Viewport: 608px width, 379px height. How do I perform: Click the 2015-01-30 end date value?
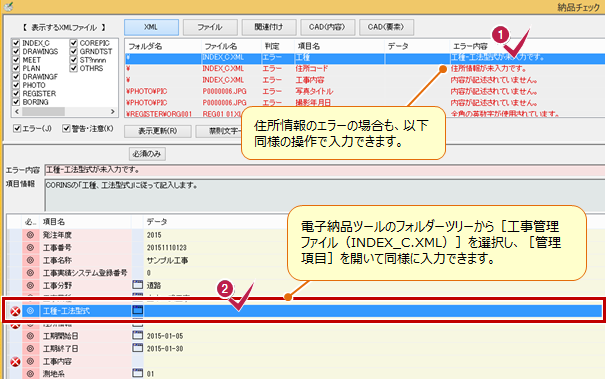[x=165, y=349]
